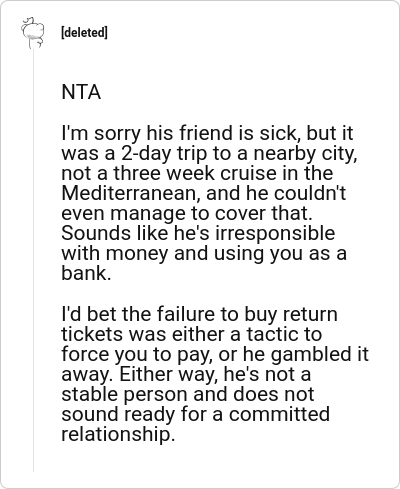This screenshot has height=489, width=400.
Task: Click the word "Mediterranean" in the comment
Action: click(131, 193)
